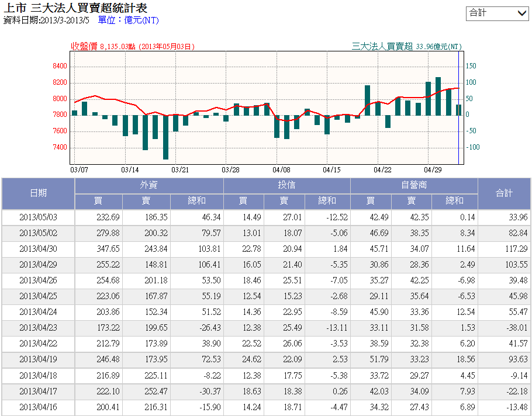Open the 合計 dropdown selector

click(497, 13)
